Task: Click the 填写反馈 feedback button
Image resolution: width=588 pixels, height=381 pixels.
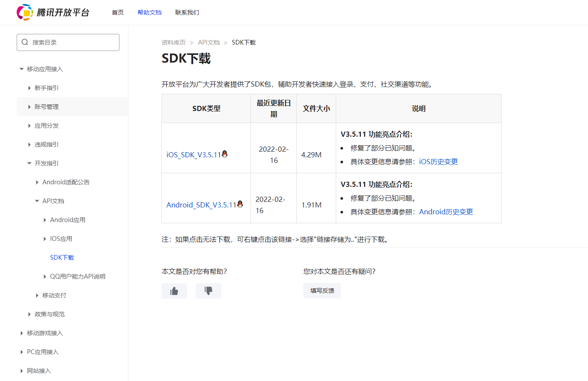Action: (322, 290)
